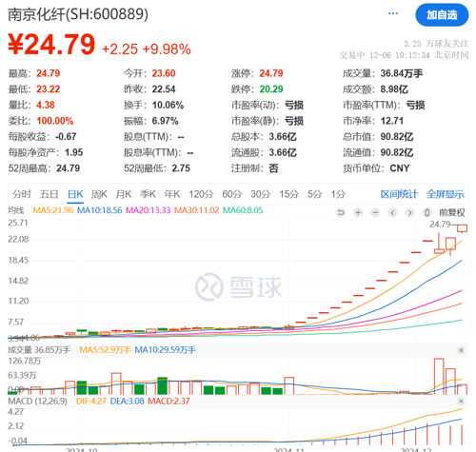The width and height of the screenshot is (476, 452).
Task: Click the MA10:18.56 moving average label
Action: (x=100, y=210)
